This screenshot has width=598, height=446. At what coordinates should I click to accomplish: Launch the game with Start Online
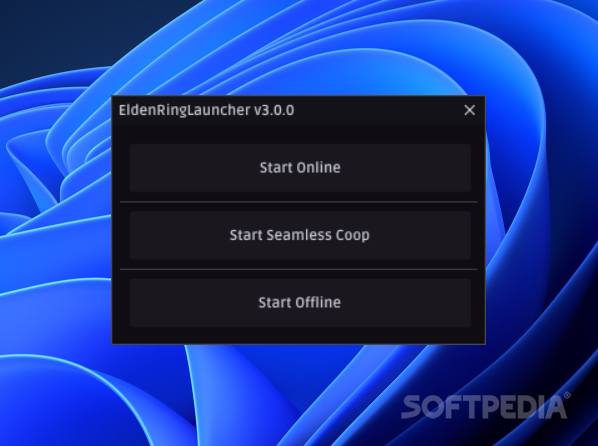pos(300,168)
